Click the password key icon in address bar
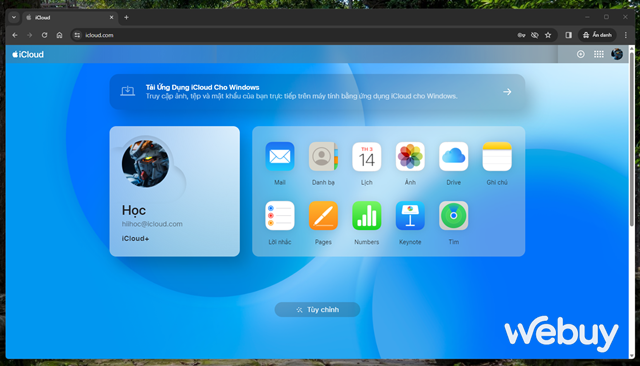The image size is (640, 366). [521, 35]
